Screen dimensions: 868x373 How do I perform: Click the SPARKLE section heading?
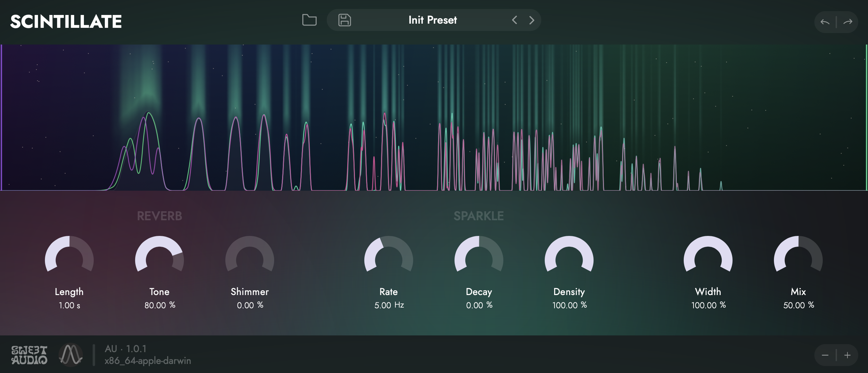[479, 216]
